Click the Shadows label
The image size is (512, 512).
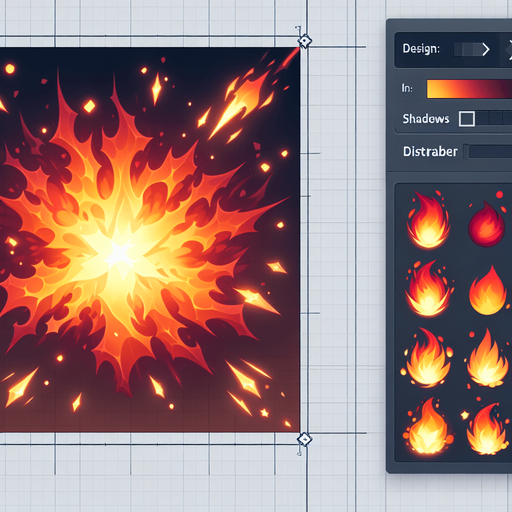426,119
